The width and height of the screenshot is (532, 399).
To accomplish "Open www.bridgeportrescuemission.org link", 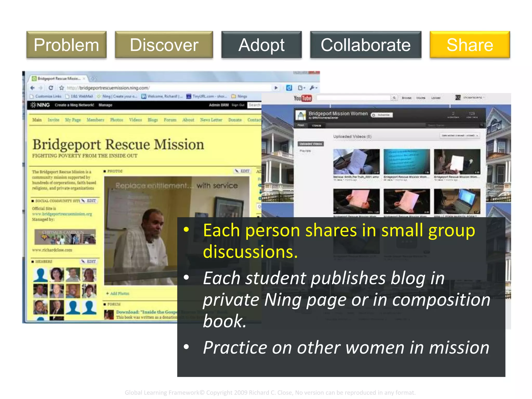I will pos(62,214).
